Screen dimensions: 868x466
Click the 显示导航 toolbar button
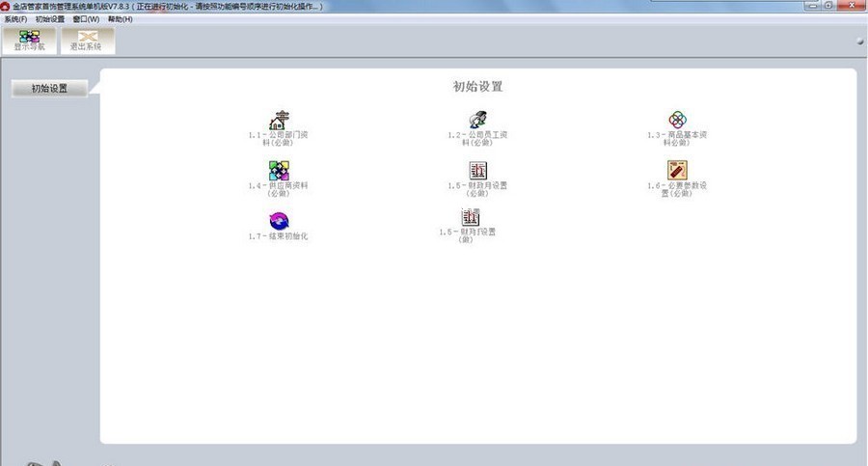[29, 41]
